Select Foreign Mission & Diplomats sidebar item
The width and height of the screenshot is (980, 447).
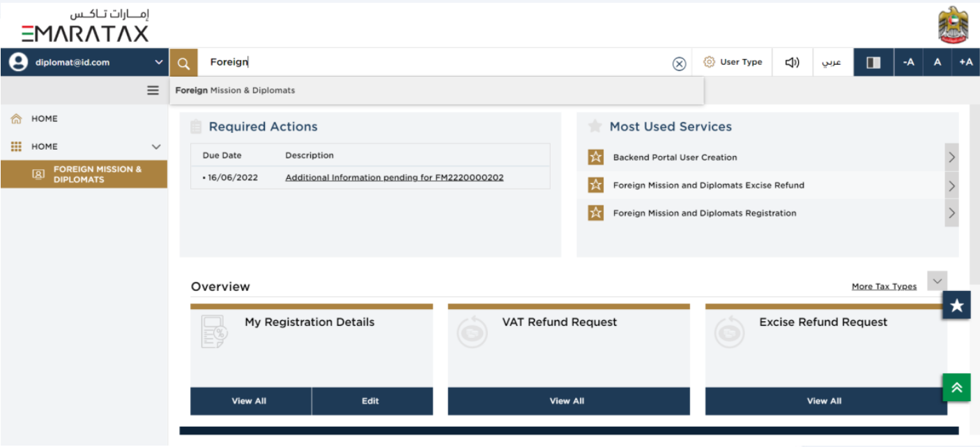(x=84, y=174)
